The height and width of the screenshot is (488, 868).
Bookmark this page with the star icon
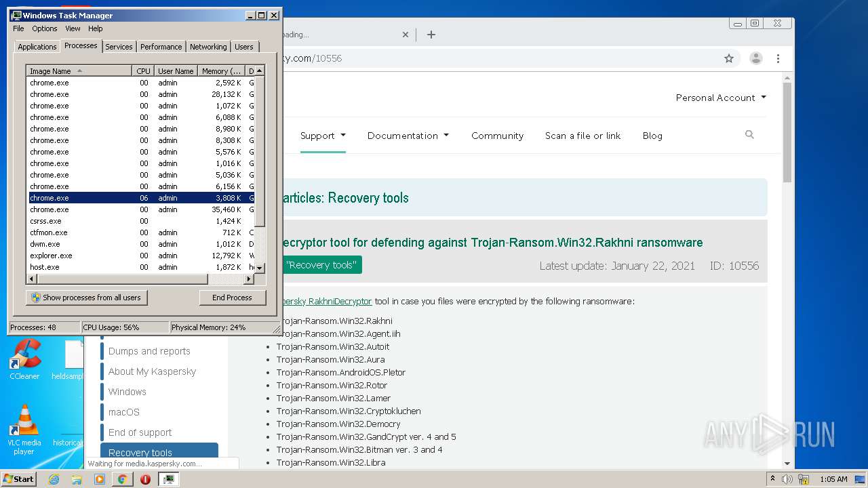coord(729,58)
